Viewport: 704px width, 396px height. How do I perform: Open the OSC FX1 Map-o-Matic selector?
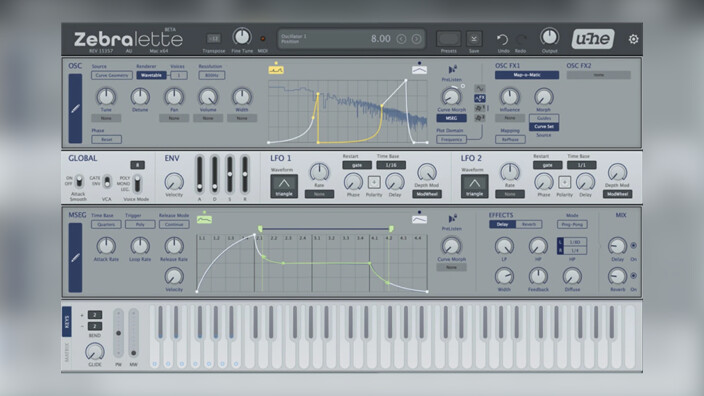pyautogui.click(x=527, y=75)
